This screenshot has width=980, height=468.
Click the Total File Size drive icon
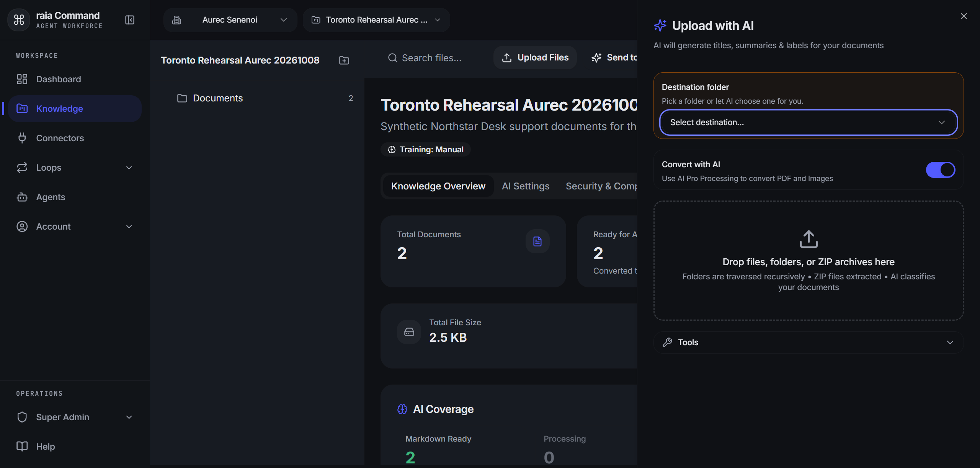[409, 332]
